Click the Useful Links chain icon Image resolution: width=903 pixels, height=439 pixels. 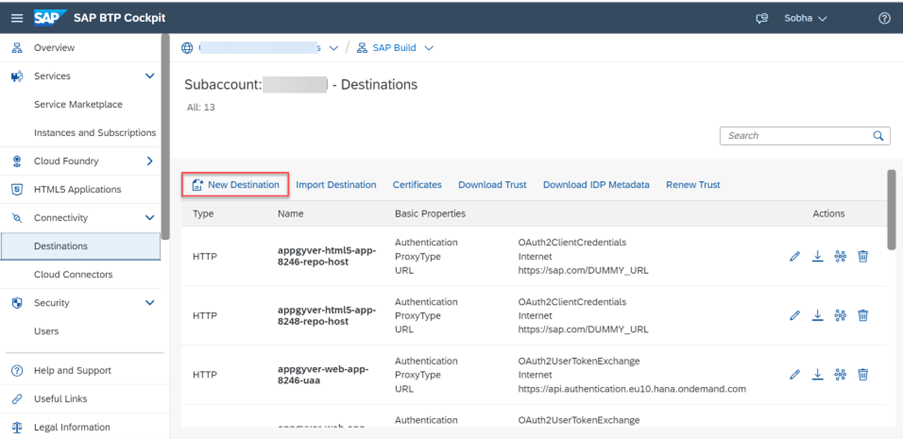(x=17, y=399)
